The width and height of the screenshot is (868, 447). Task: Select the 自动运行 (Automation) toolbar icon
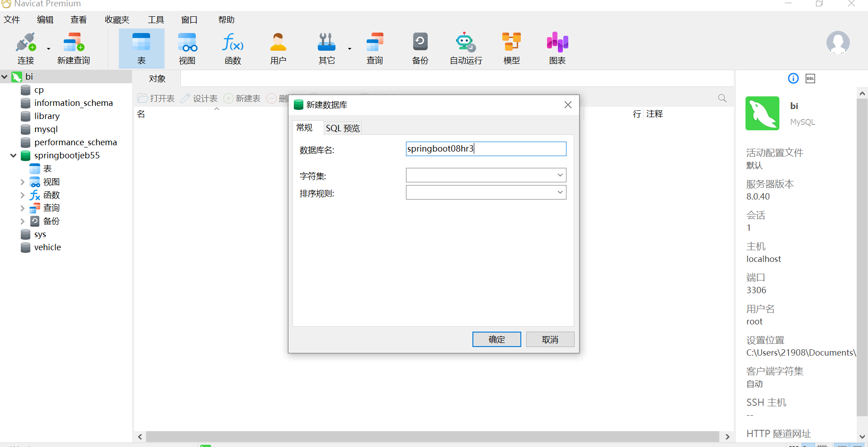[465, 48]
